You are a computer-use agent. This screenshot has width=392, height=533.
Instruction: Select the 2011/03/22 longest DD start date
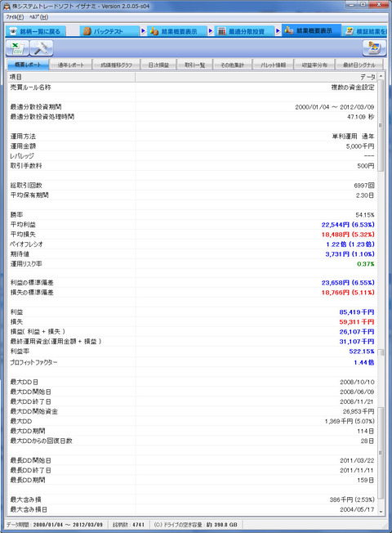point(357,460)
